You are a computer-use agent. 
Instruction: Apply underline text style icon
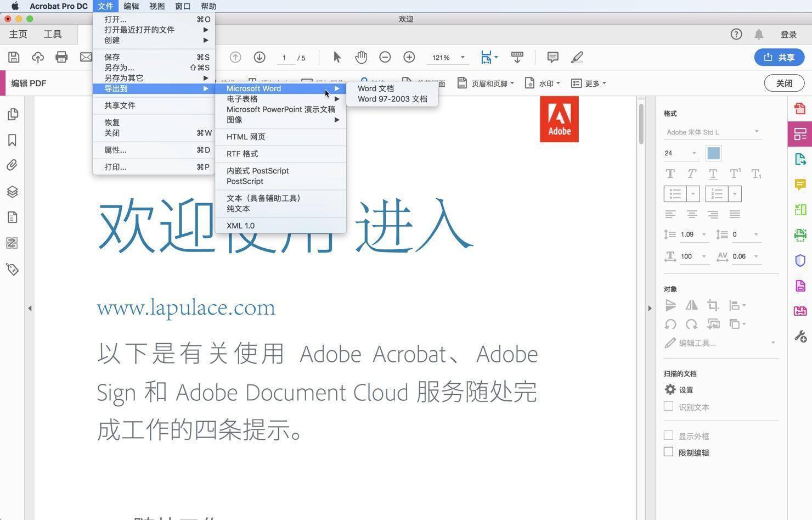point(713,174)
